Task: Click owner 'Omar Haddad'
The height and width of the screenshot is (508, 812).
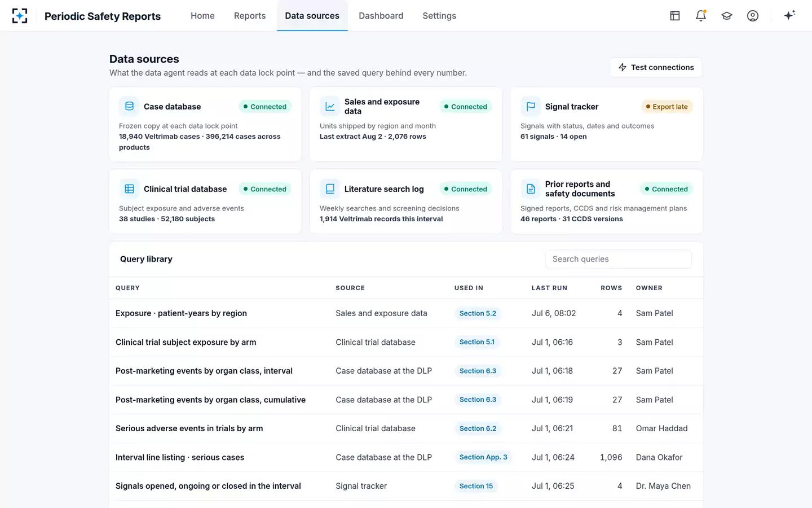Action: pyautogui.click(x=661, y=428)
